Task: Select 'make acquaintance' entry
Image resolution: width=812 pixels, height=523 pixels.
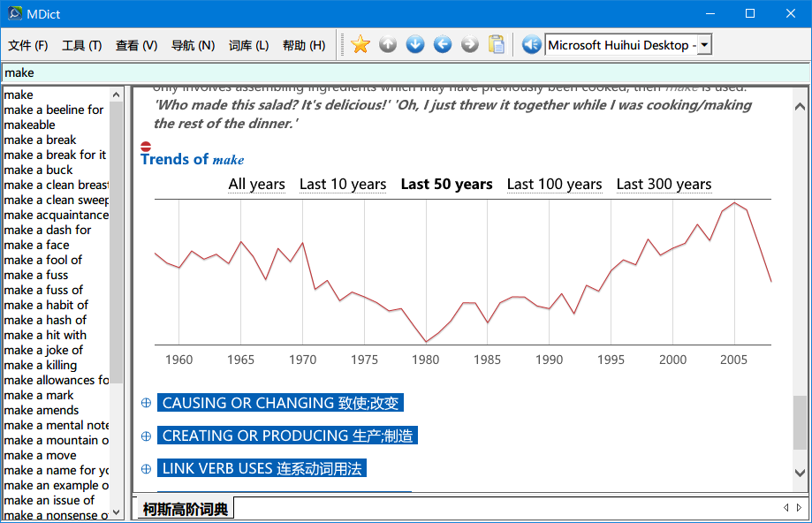Action: click(x=56, y=215)
